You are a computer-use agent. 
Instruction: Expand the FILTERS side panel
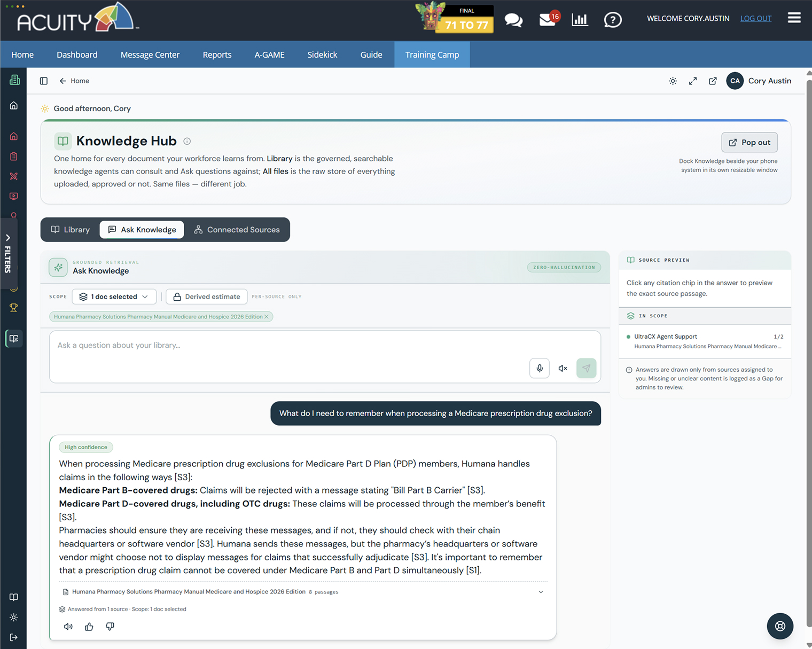point(8,253)
